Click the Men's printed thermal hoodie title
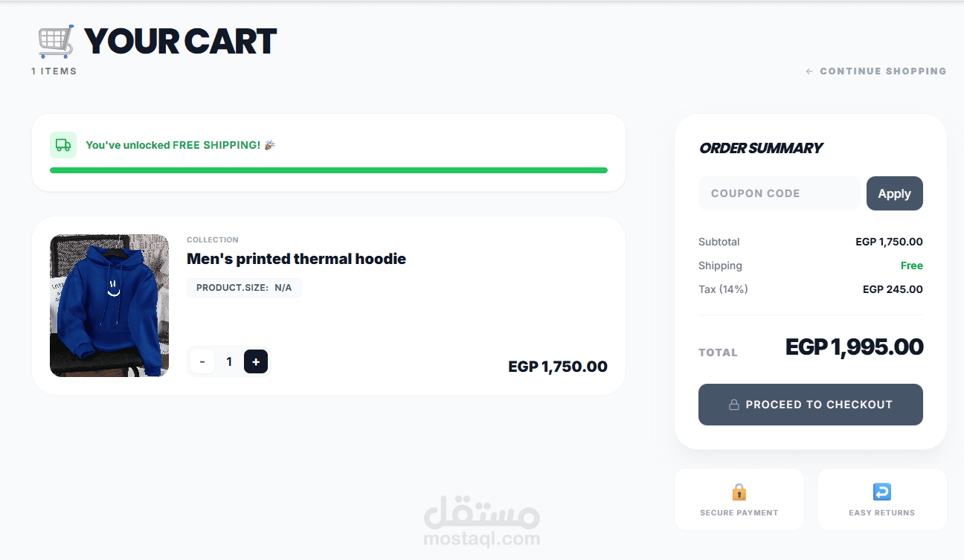 296,259
